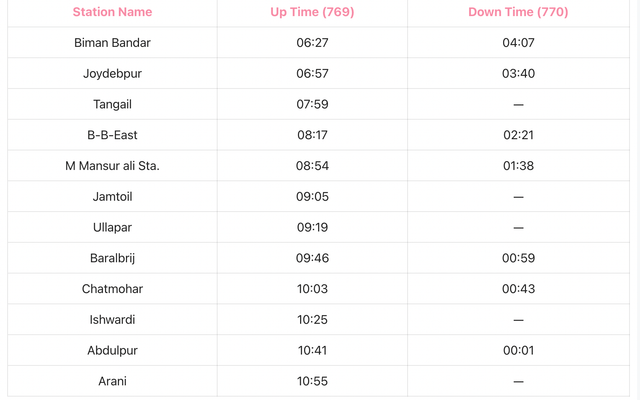
Task: Select the Arani station name
Action: coord(112,381)
